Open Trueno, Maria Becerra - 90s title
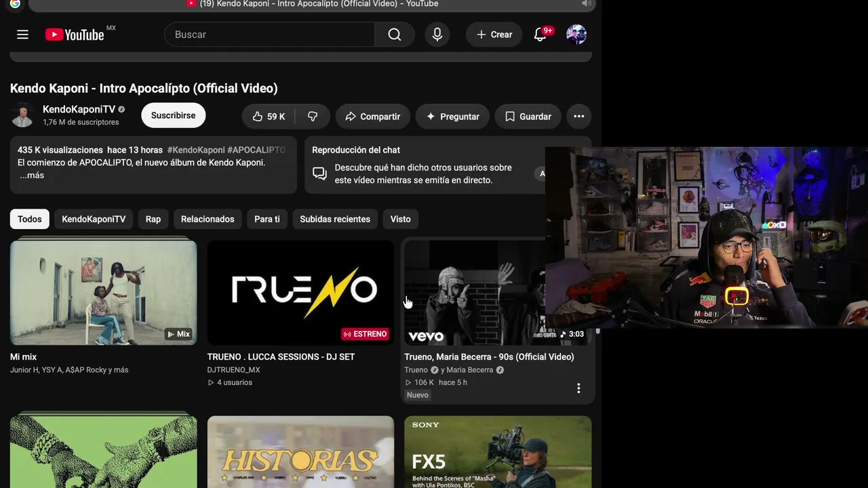The width and height of the screenshot is (868, 488). pyautogui.click(x=489, y=357)
